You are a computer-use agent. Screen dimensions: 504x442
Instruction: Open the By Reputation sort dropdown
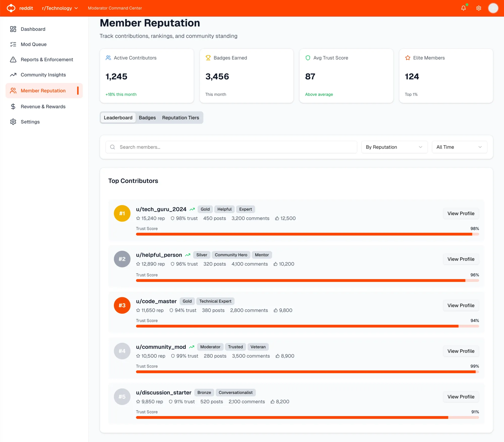pos(394,147)
